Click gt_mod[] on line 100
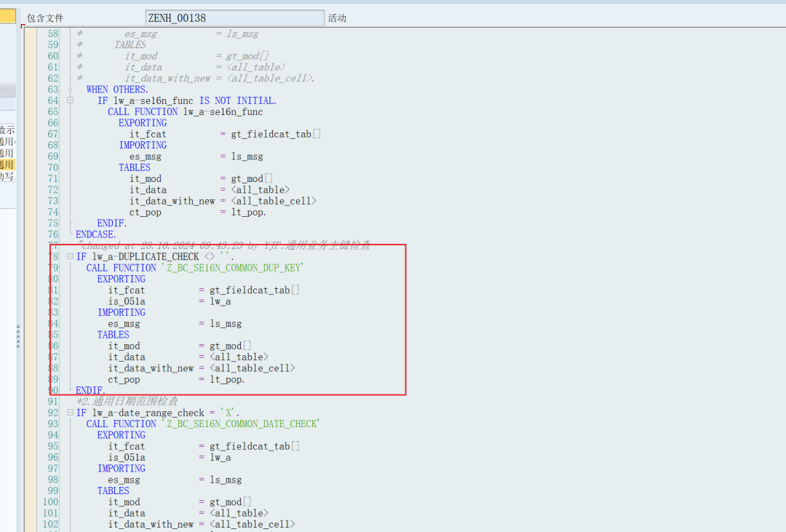Image resolution: width=786 pixels, height=532 pixels. 230,502
